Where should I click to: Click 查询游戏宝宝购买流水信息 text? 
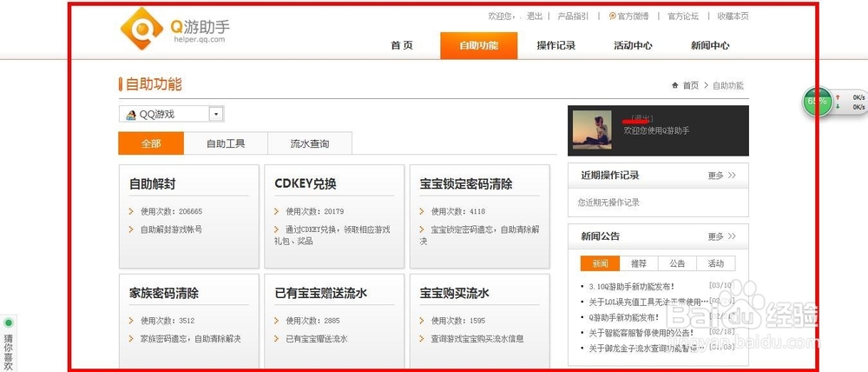click(477, 339)
